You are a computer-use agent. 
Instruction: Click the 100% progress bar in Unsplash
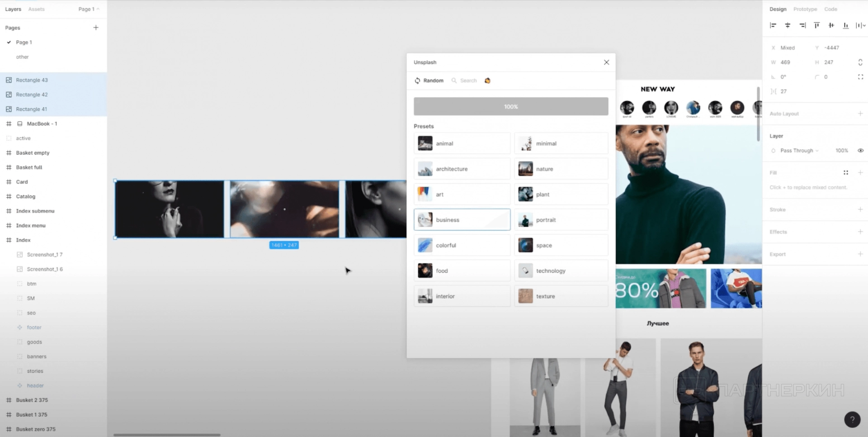click(511, 107)
